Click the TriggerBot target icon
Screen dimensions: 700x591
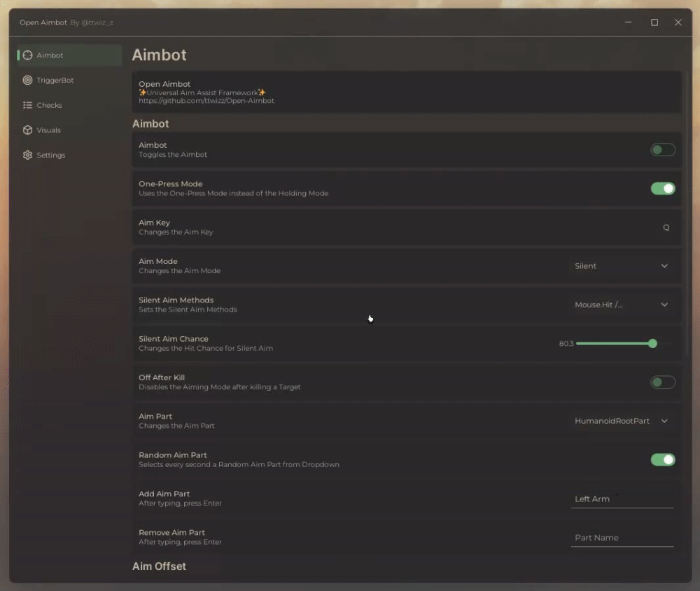point(28,81)
